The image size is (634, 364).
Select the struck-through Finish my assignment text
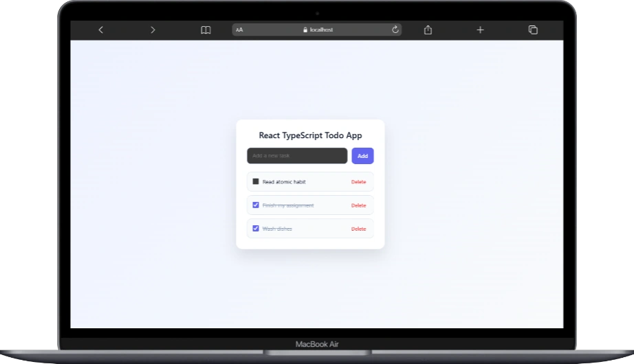pos(288,205)
